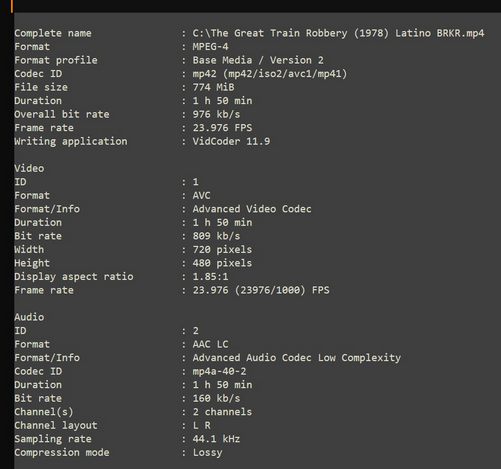Click the Advanced Video Codec text
Image resolution: width=501 pixels, height=469 pixels.
click(252, 209)
